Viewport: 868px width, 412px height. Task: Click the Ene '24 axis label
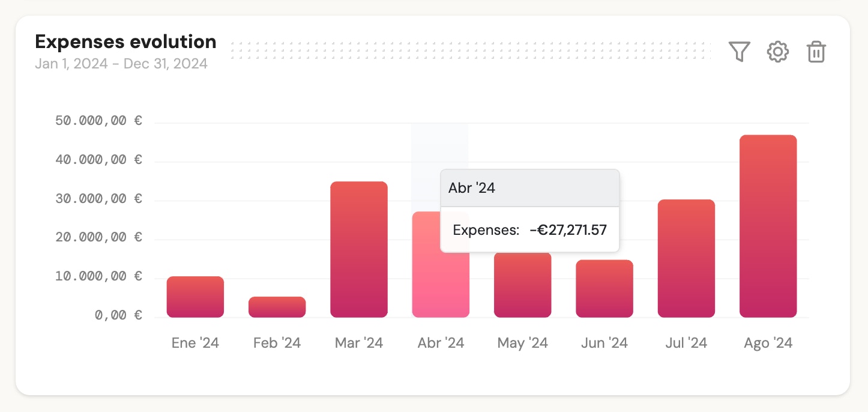coord(194,342)
